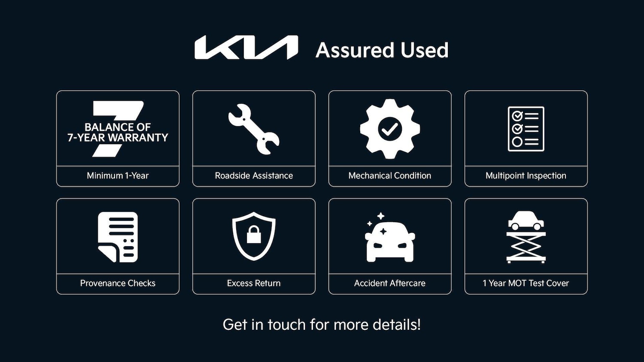Open the Multipoint Inspection label
The image size is (644, 362).
click(526, 175)
